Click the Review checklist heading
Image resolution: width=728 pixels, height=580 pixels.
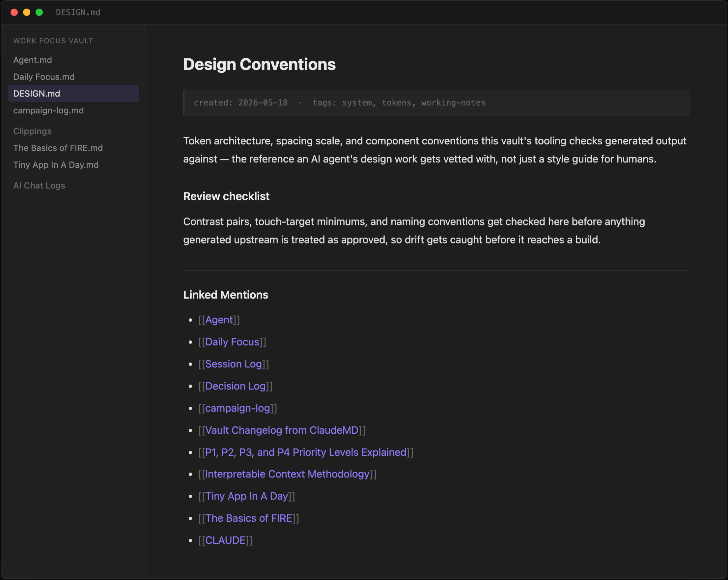(226, 196)
